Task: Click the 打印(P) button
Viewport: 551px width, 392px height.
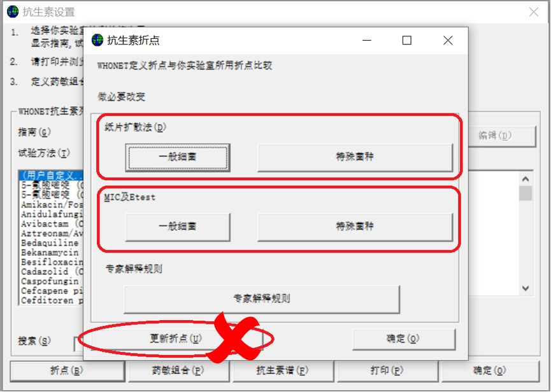Action: [x=387, y=371]
